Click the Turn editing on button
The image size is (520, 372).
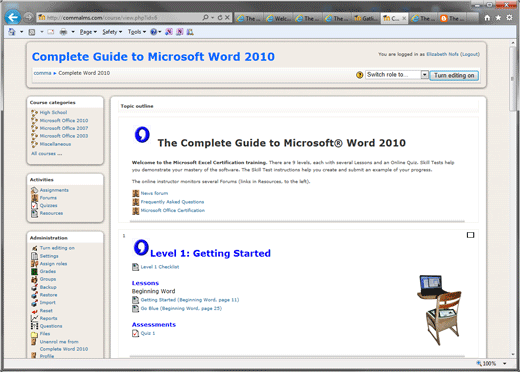click(x=454, y=75)
